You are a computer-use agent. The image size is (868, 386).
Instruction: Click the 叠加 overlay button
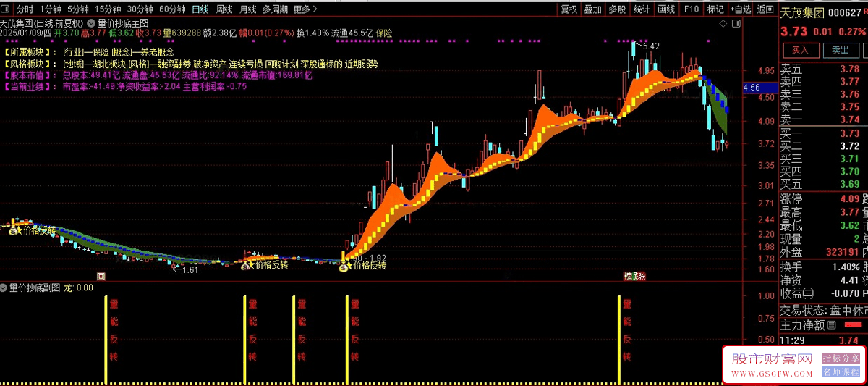593,9
